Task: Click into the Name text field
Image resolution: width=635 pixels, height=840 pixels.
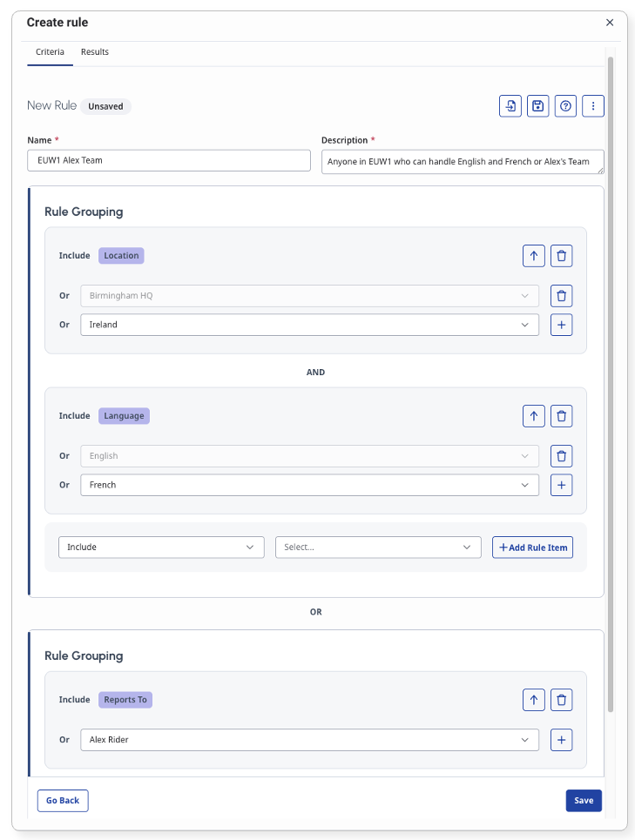Action: [x=169, y=161]
